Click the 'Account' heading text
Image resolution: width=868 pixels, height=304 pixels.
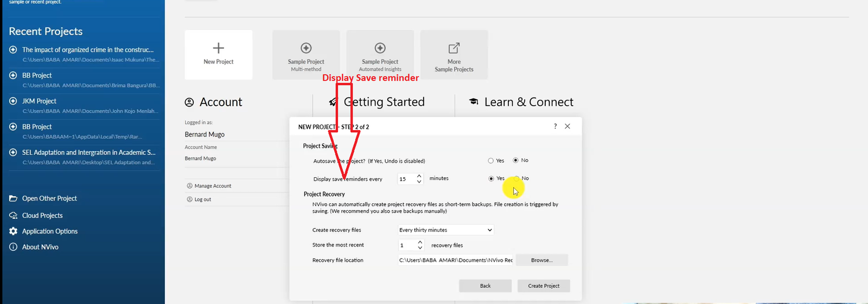[x=221, y=102]
